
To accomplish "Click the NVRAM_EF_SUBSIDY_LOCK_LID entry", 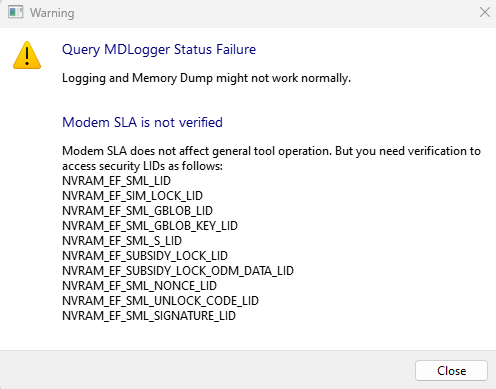I will coord(145,256).
